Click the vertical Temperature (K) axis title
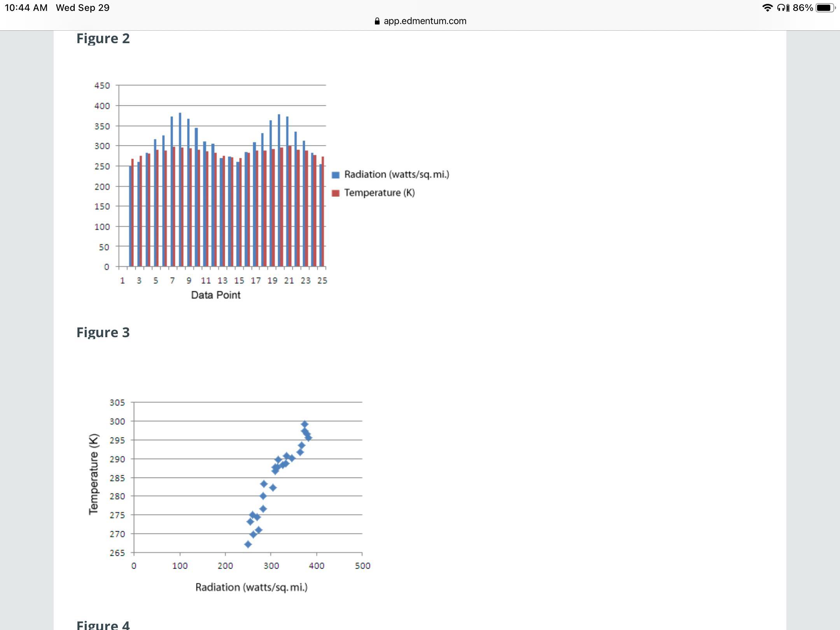This screenshot has width=840, height=630. [x=94, y=474]
